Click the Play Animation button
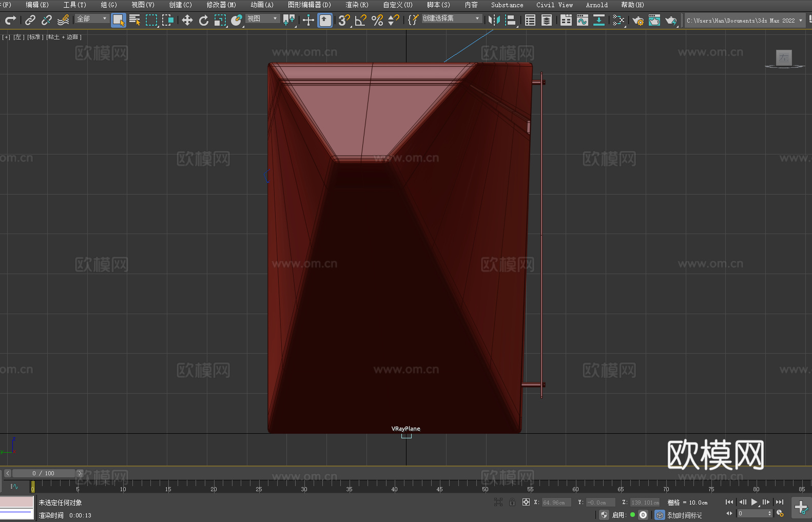Viewport: 812px width, 522px height. coord(754,502)
